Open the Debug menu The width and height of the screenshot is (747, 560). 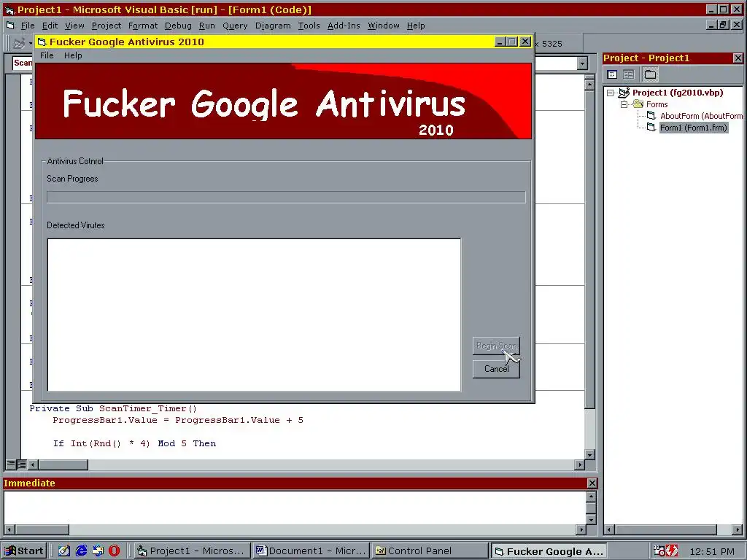178,26
